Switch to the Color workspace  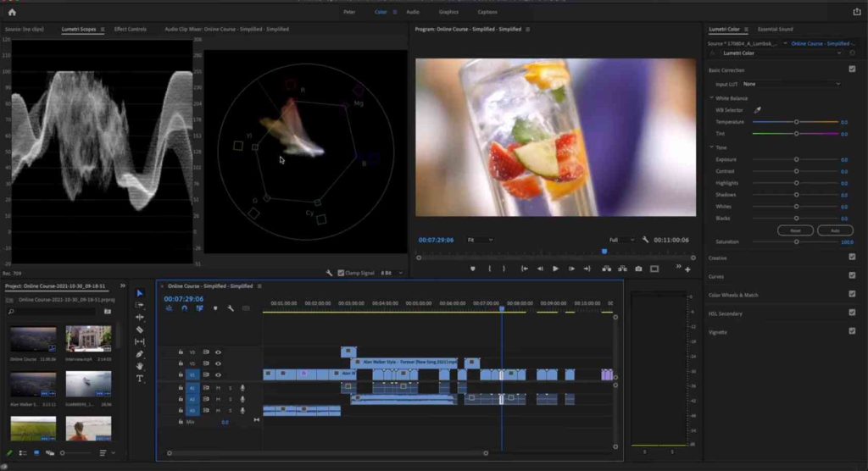click(x=381, y=12)
